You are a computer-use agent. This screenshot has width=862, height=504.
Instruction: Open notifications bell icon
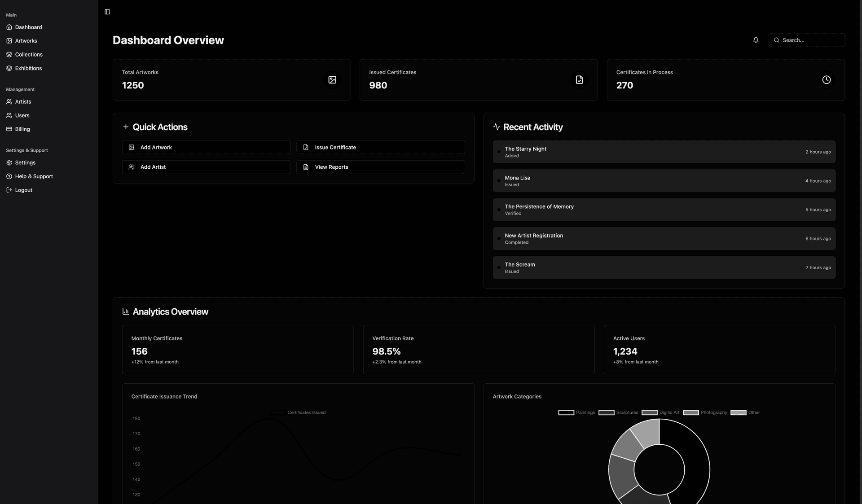tap(756, 40)
